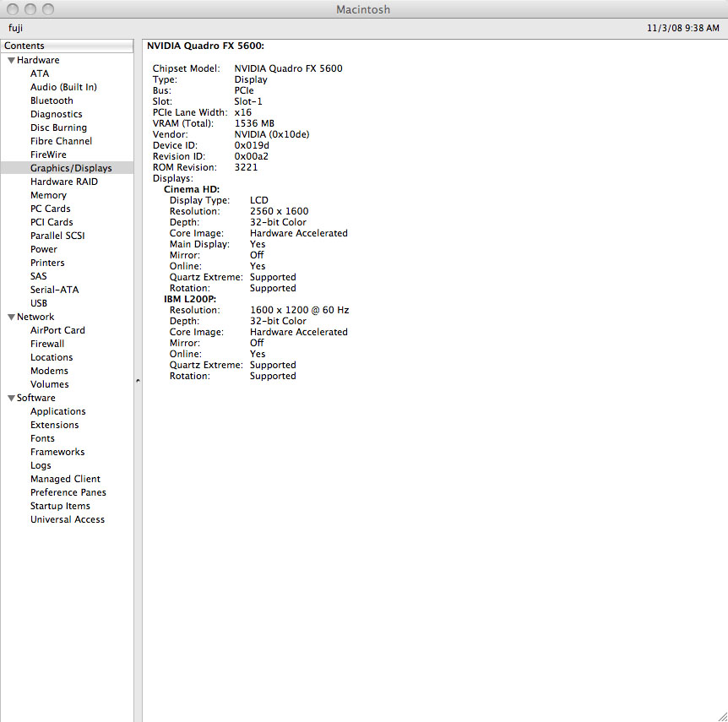
Task: Open Managed Client section
Action: point(66,479)
